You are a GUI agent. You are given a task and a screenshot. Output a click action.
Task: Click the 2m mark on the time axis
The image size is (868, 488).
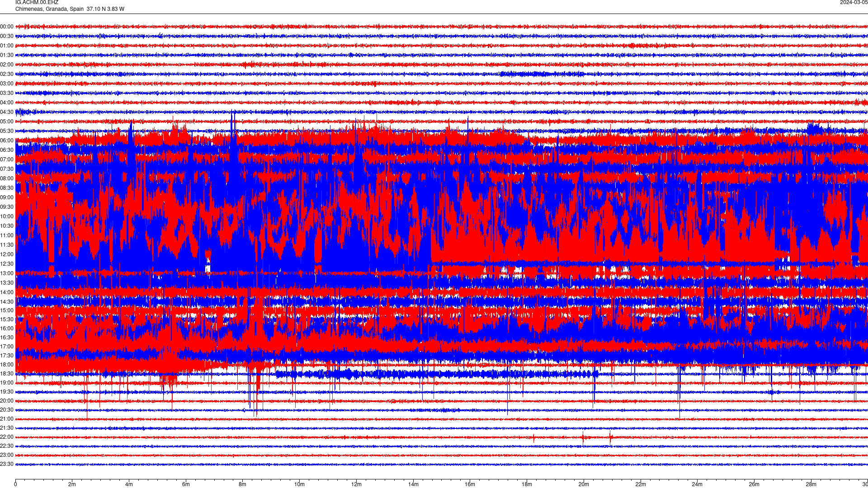[x=72, y=484]
